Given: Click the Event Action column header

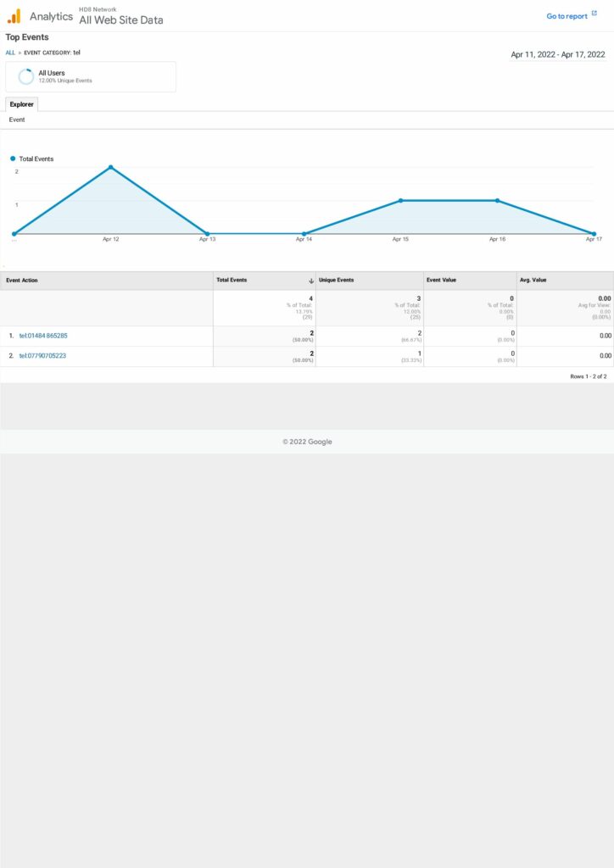Looking at the screenshot, I should (x=22, y=281).
